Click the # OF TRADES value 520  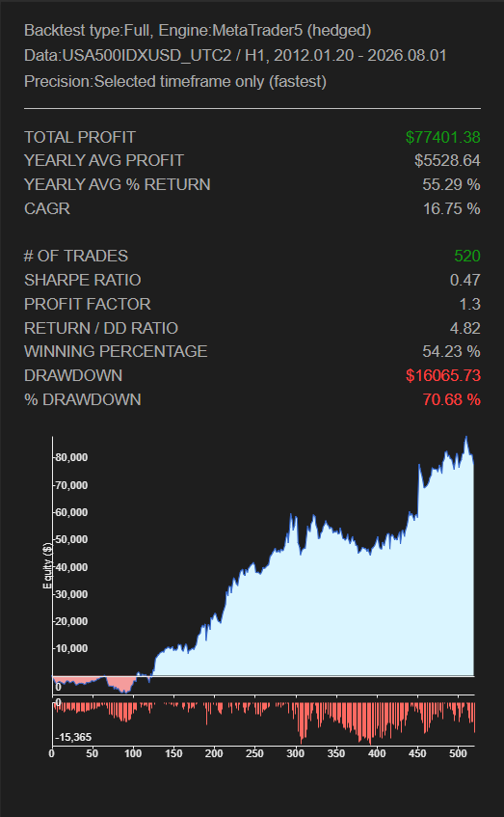point(467,256)
